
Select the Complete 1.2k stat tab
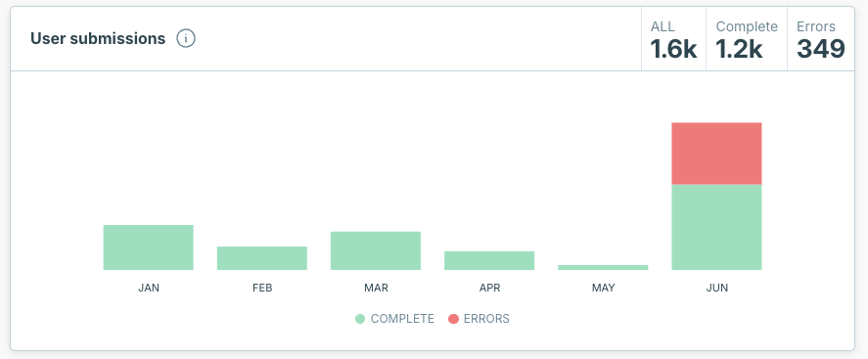coord(747,39)
